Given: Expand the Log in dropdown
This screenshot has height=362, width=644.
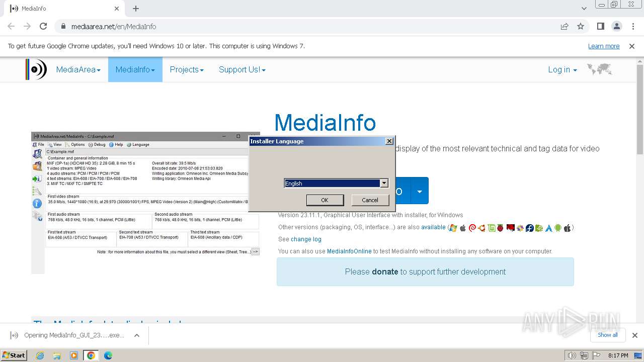Looking at the screenshot, I should (562, 69).
